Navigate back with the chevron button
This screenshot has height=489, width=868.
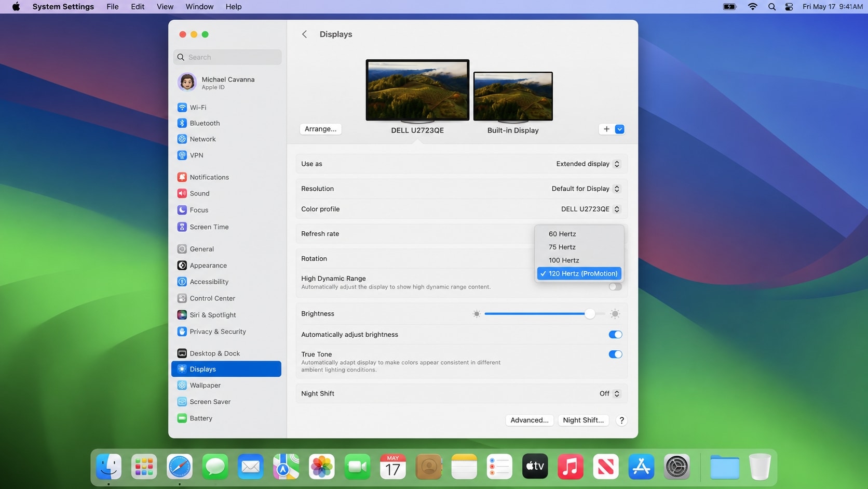(305, 34)
